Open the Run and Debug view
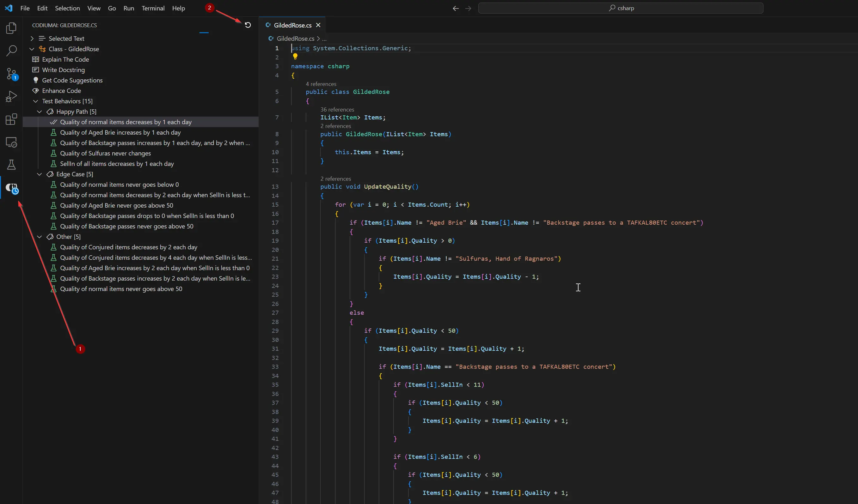 pos(11,97)
